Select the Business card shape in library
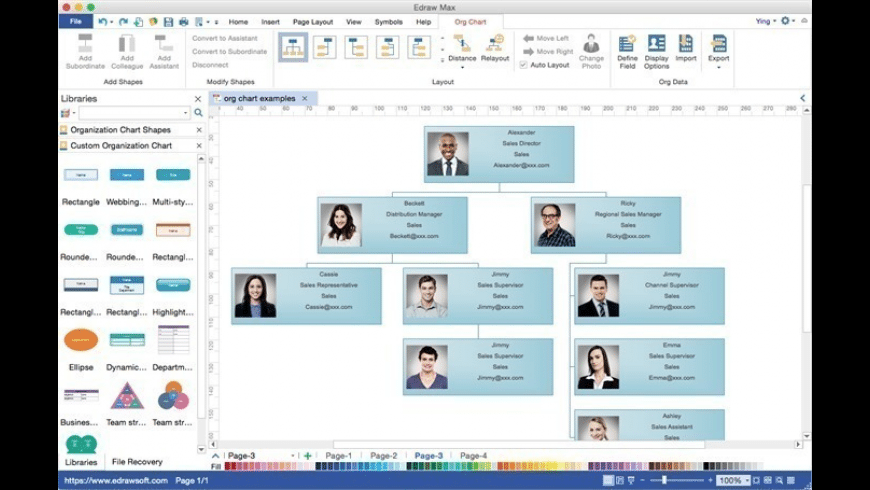 click(81, 395)
